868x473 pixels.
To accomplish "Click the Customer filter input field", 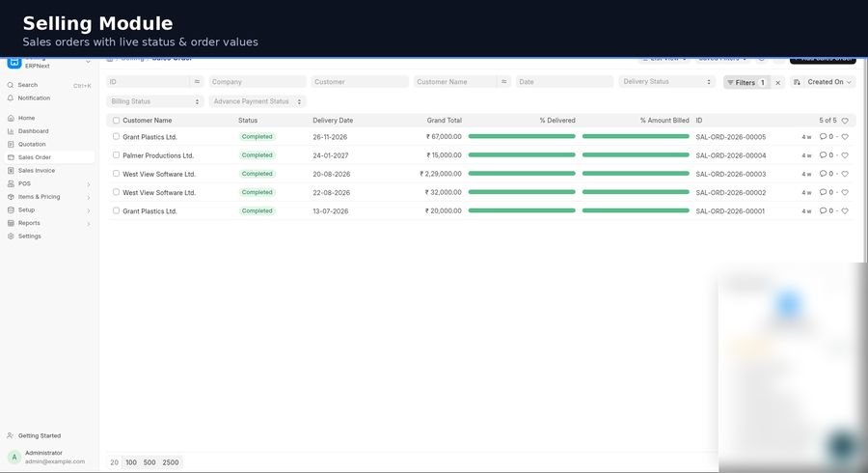I will 360,81.
